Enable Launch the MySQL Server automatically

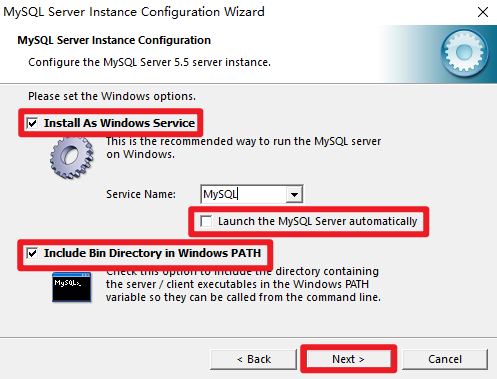coord(206,221)
